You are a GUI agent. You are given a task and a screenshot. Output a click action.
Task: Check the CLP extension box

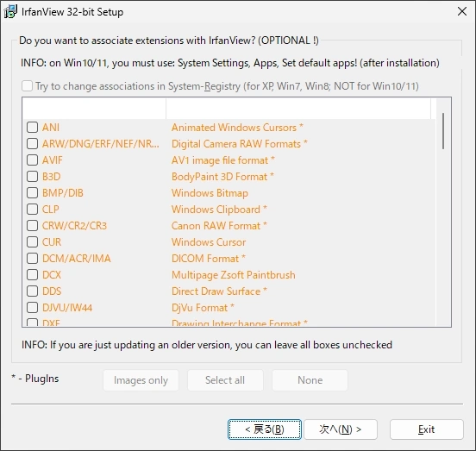(32, 210)
